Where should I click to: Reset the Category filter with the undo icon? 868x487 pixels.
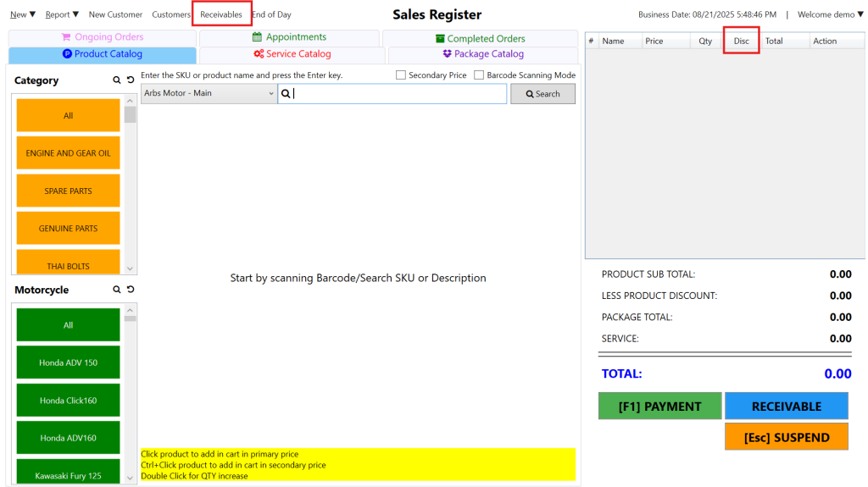[131, 80]
